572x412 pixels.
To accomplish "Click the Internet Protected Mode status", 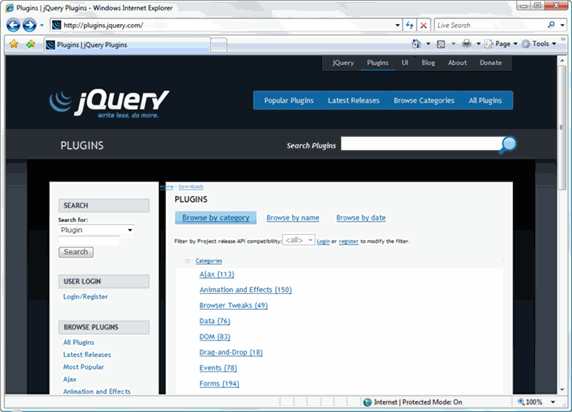I will tap(413, 402).
